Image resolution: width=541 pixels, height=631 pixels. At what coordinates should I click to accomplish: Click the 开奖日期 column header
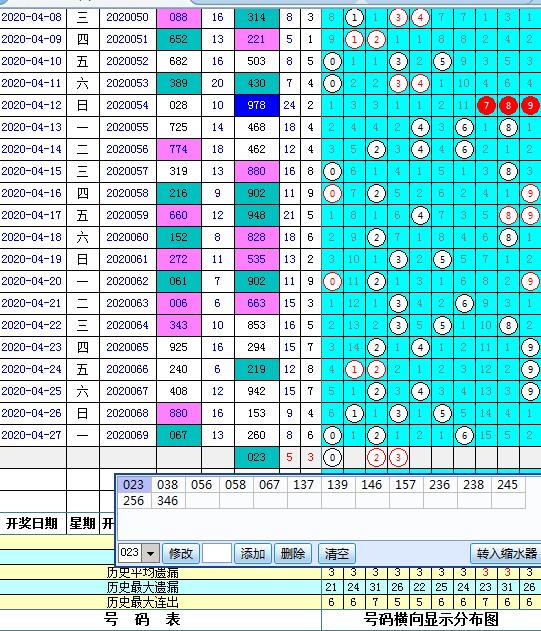(x=32, y=524)
